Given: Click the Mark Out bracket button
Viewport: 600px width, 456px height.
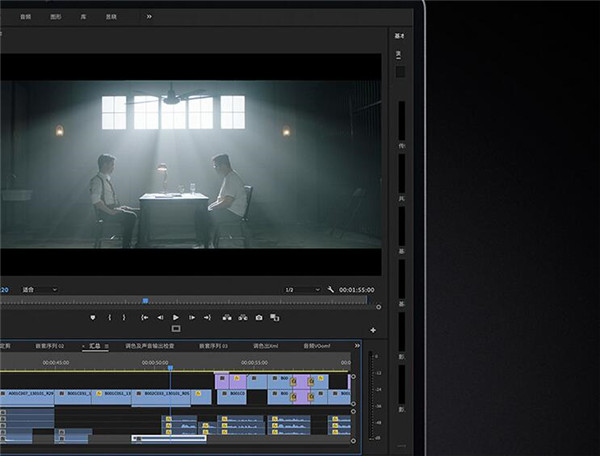Looking at the screenshot, I should click(124, 318).
